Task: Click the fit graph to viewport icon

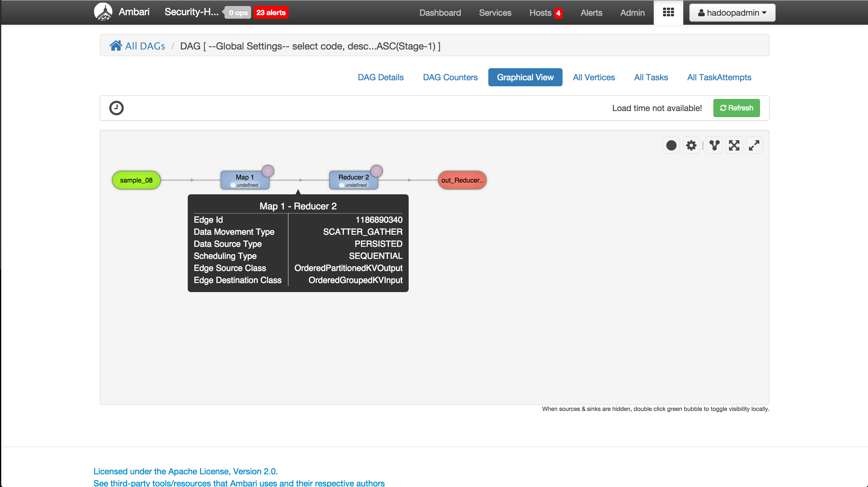Action: (734, 145)
